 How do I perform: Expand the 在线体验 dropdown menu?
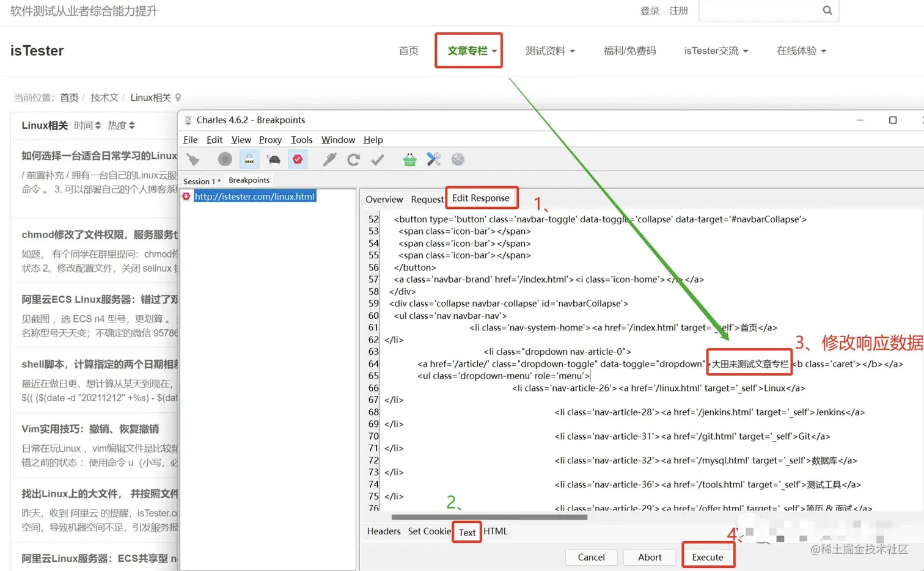click(801, 51)
